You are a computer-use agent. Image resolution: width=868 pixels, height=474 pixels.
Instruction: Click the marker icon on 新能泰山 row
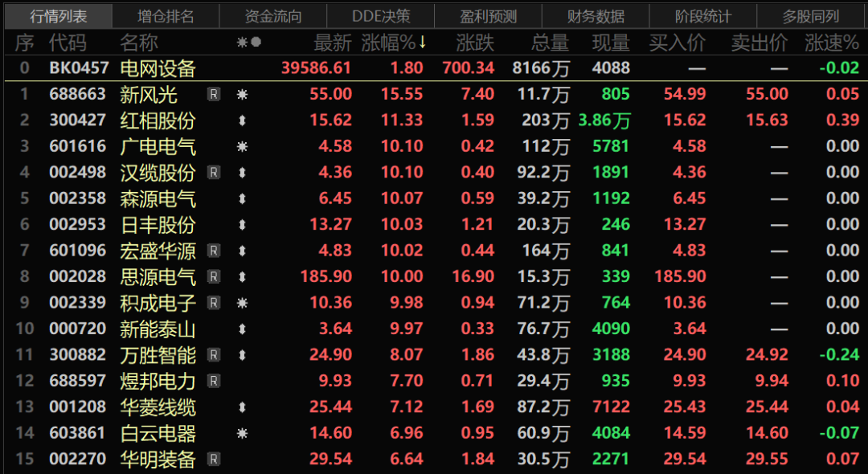pos(242,329)
